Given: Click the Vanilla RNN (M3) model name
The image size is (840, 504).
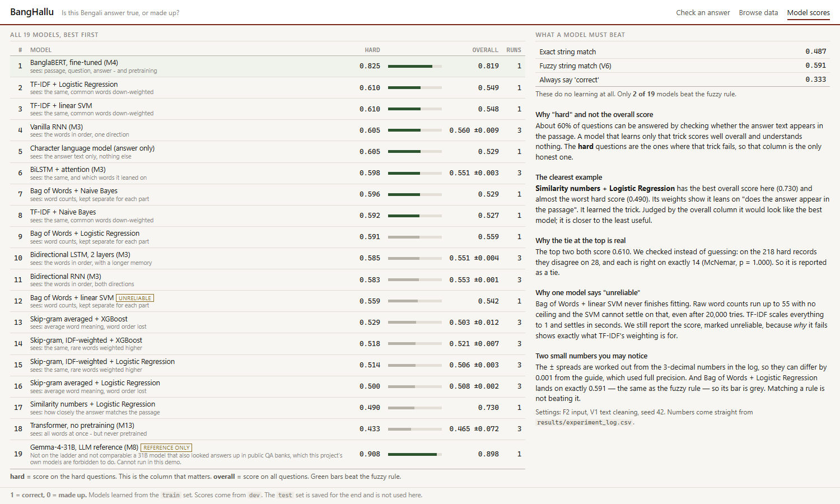Looking at the screenshot, I should (x=57, y=127).
